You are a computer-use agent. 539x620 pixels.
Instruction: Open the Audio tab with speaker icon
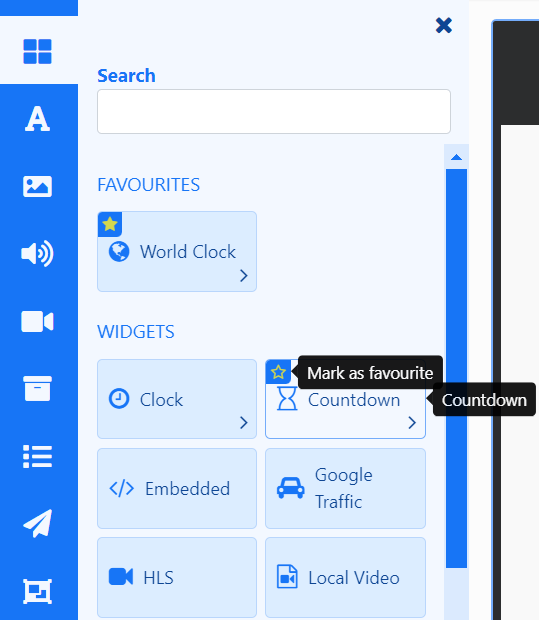coord(38,253)
